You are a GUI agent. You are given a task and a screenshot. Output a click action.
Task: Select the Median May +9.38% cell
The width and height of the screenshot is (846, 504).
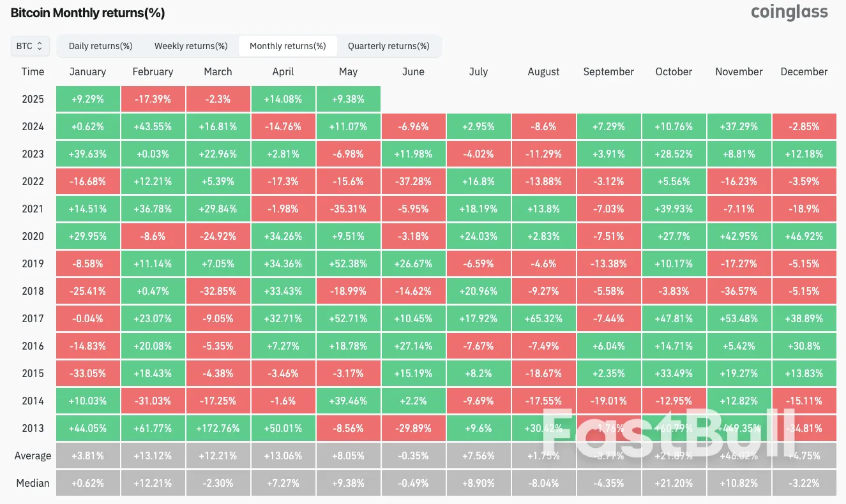tap(348, 483)
